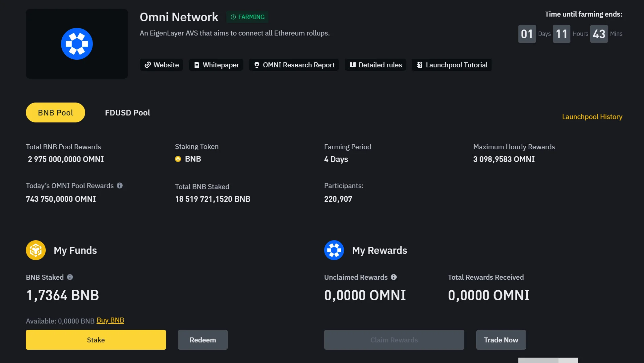Click the 'My Rewards' heading
The height and width of the screenshot is (363, 644).
coord(380,250)
